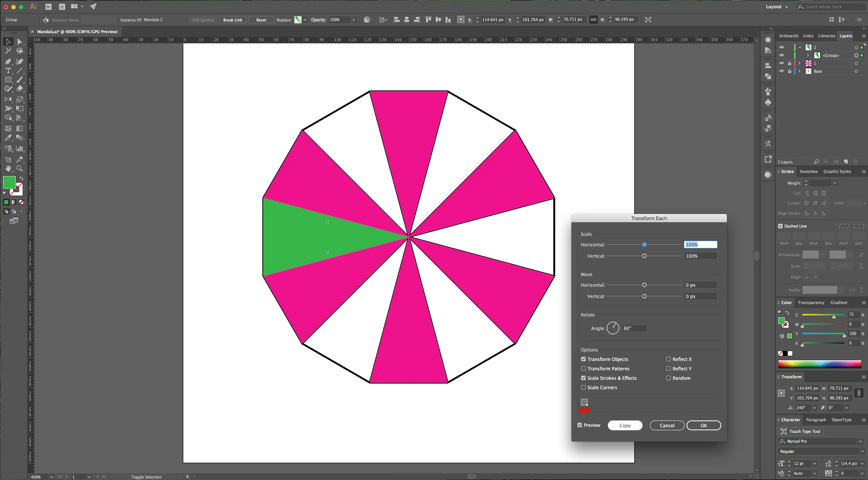The height and width of the screenshot is (480, 868).
Task: Adjust the Scale Horizontal slider handle
Action: 644,245
